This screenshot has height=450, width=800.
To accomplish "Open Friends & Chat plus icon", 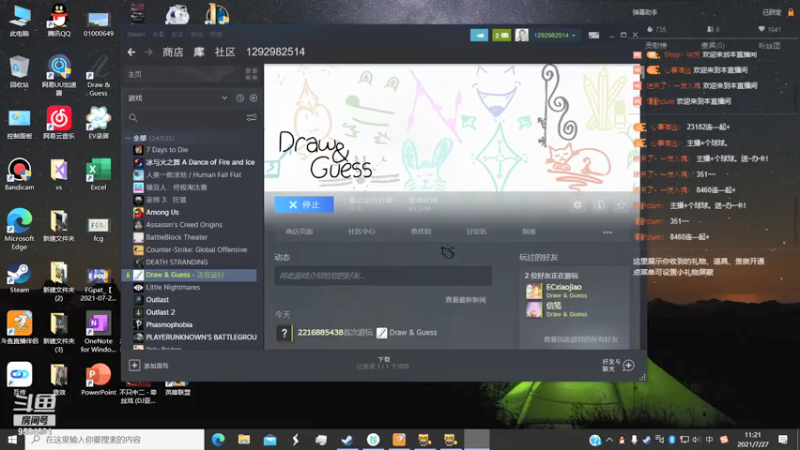I will (x=629, y=365).
